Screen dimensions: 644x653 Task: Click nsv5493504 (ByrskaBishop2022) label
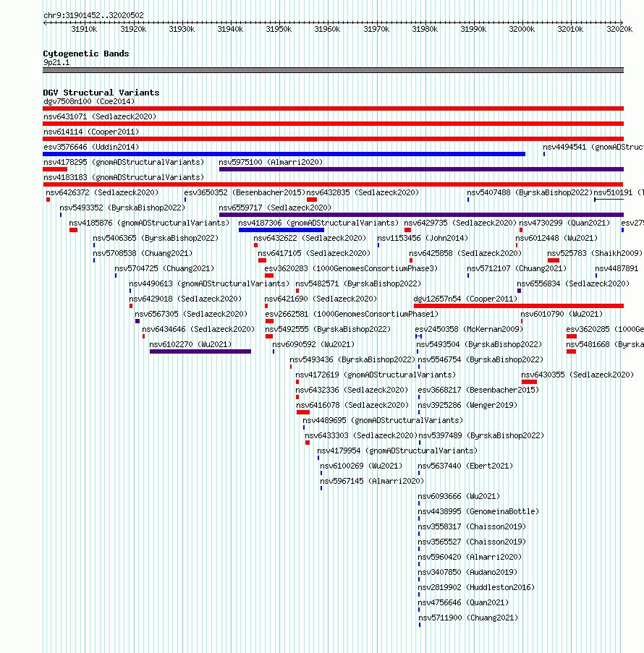pyautogui.click(x=479, y=345)
